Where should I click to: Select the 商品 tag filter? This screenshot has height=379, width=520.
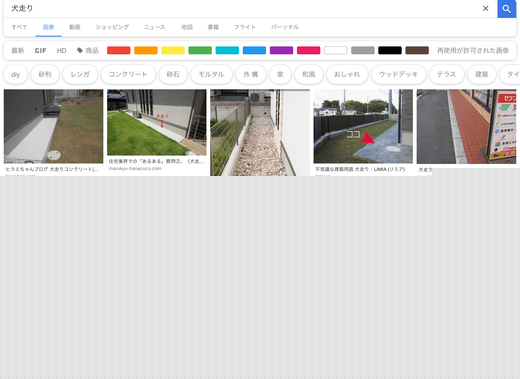pos(88,50)
